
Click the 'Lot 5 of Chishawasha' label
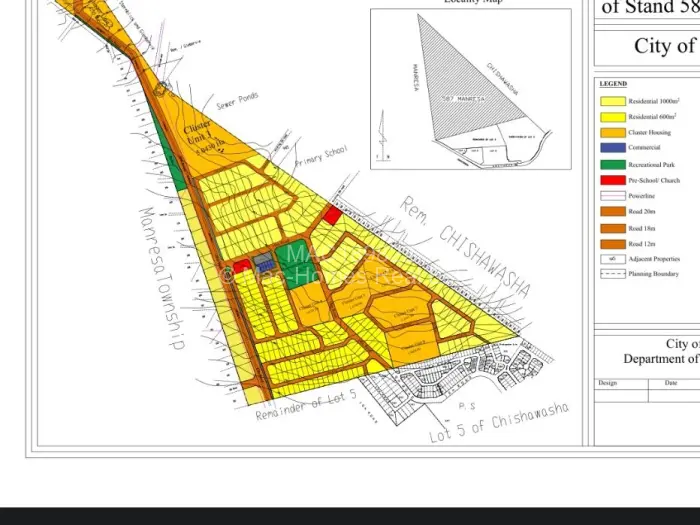click(499, 423)
